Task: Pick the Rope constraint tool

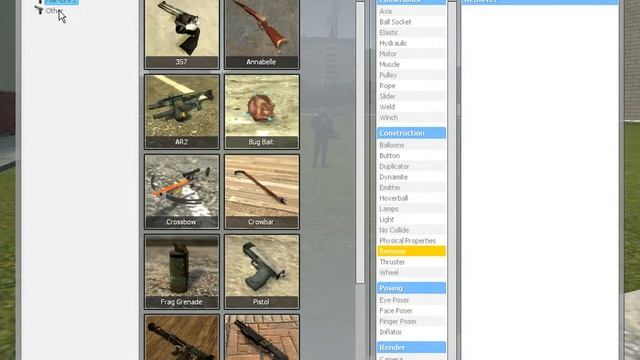Action: click(411, 86)
